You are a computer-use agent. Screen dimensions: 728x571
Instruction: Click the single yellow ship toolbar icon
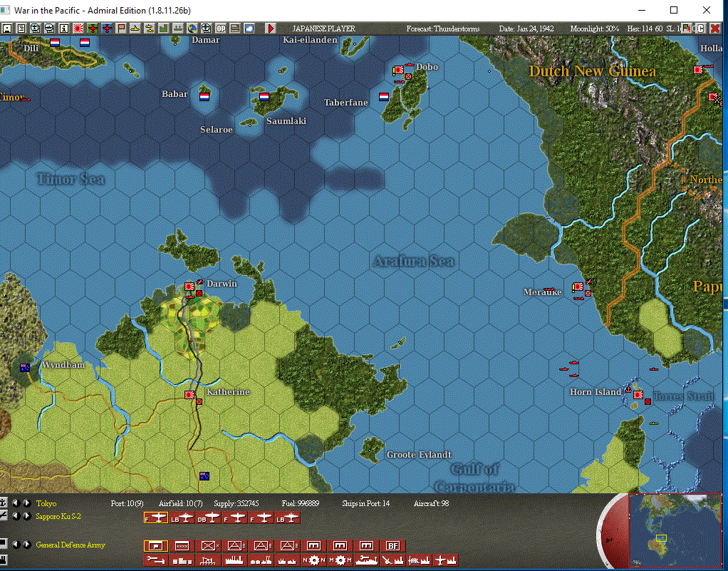135,29
